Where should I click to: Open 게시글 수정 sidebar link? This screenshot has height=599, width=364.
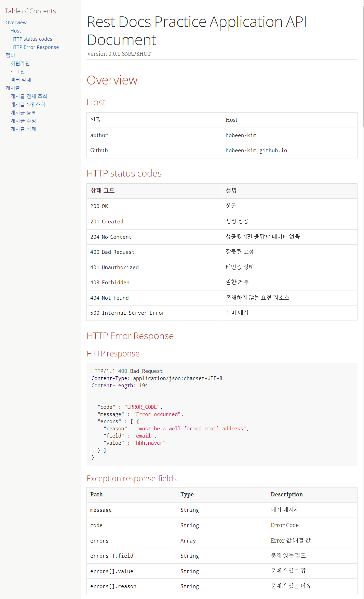coord(23,121)
